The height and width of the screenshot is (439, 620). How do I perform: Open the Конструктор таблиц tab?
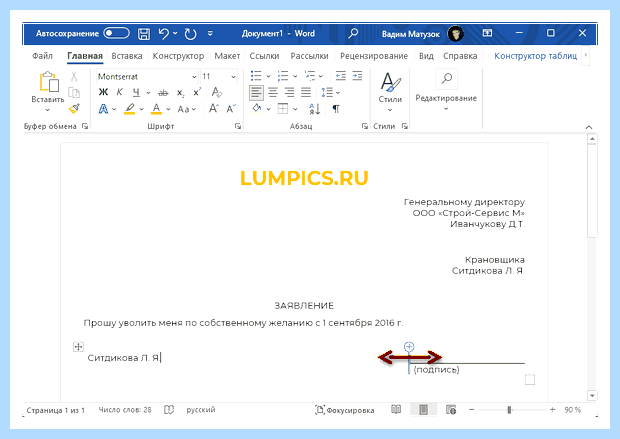click(535, 56)
